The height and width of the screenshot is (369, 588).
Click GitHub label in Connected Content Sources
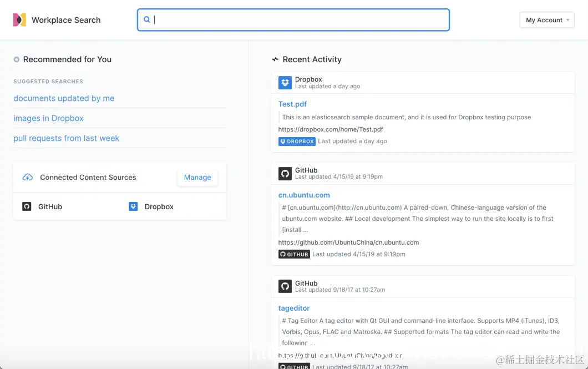50,206
